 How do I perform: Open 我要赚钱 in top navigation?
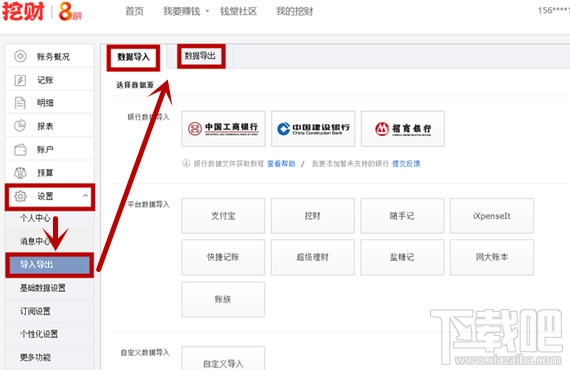point(181,11)
